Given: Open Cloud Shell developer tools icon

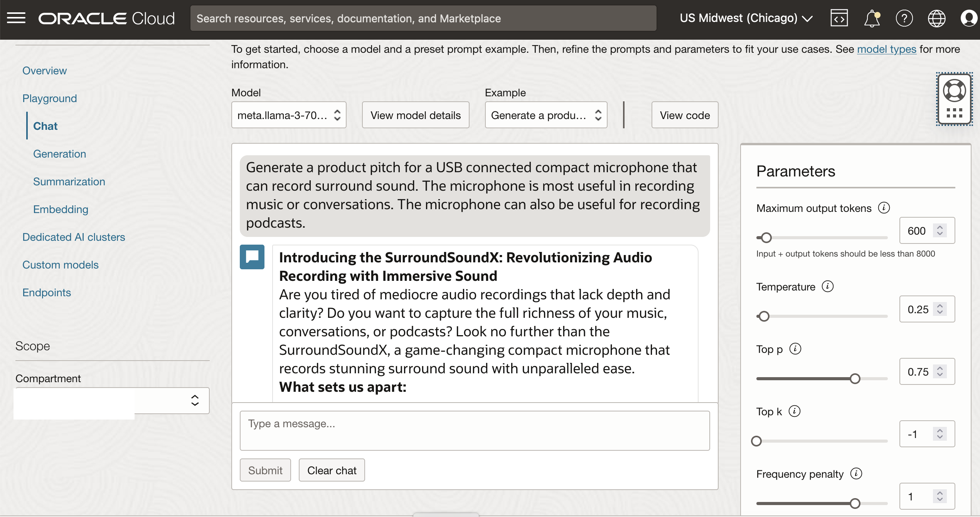Looking at the screenshot, I should pyautogui.click(x=839, y=18).
